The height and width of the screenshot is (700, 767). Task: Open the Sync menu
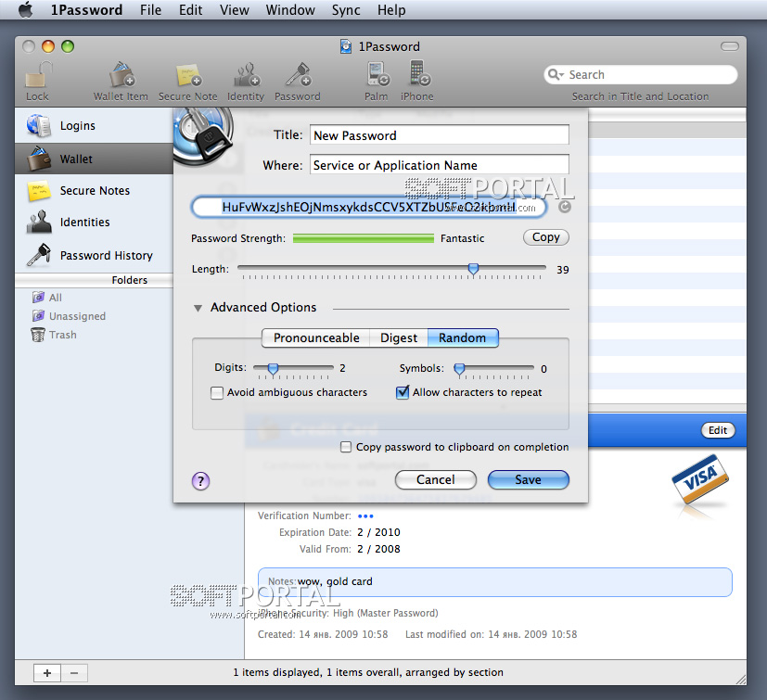coord(346,10)
